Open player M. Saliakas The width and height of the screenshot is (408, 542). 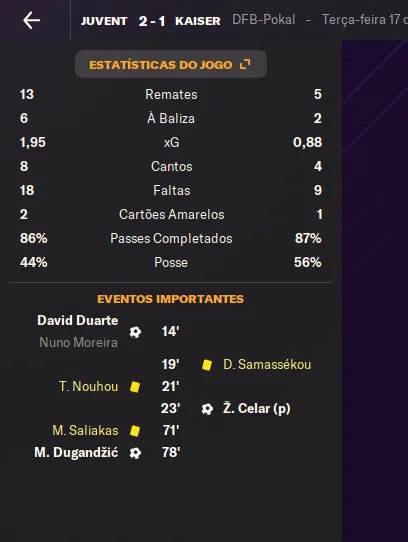(85, 431)
